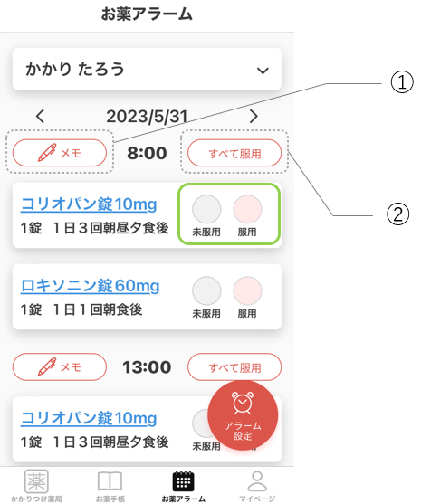Screen dimensions: 421x504
Task: Click the pencil icon in 8:00 メモ
Action: pyautogui.click(x=47, y=153)
